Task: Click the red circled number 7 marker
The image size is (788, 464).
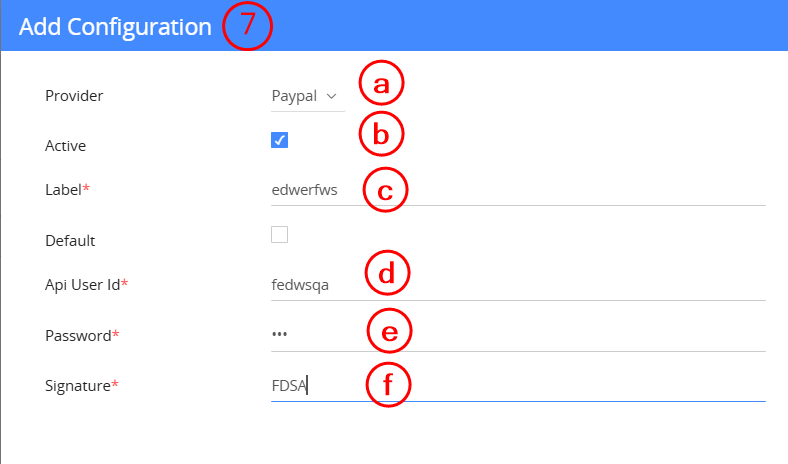Action: (x=247, y=26)
